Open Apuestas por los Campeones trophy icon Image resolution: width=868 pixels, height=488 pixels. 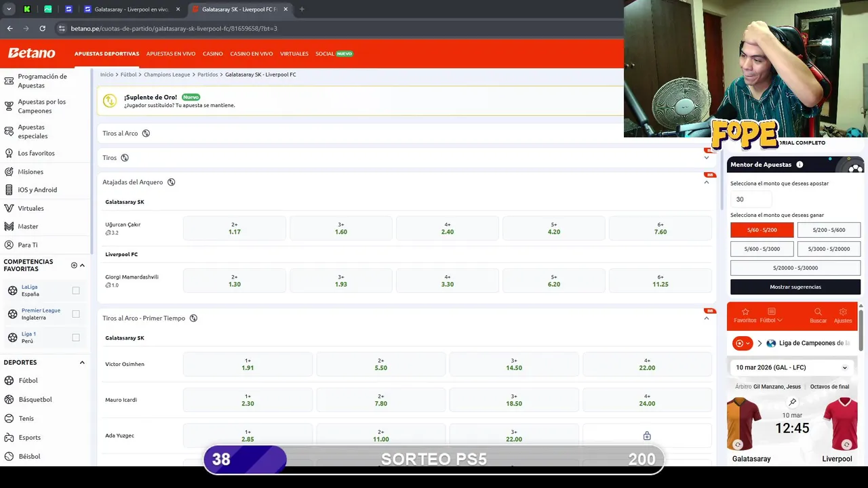pos(9,106)
